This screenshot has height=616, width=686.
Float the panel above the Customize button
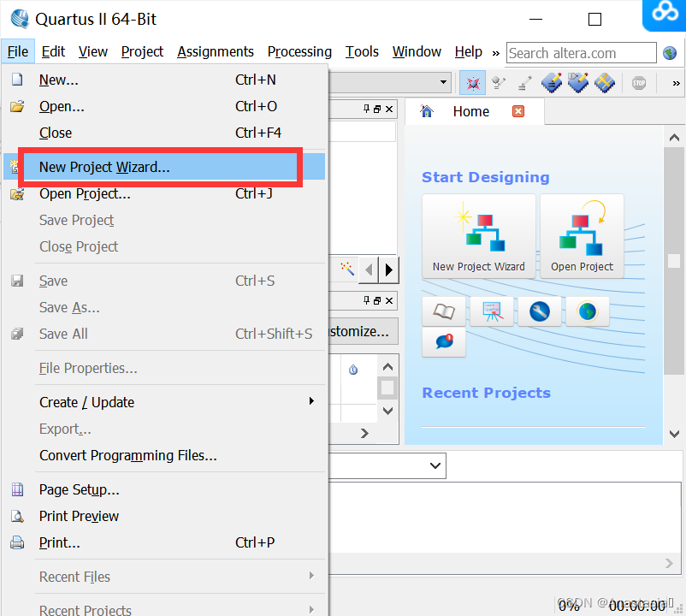tap(377, 300)
